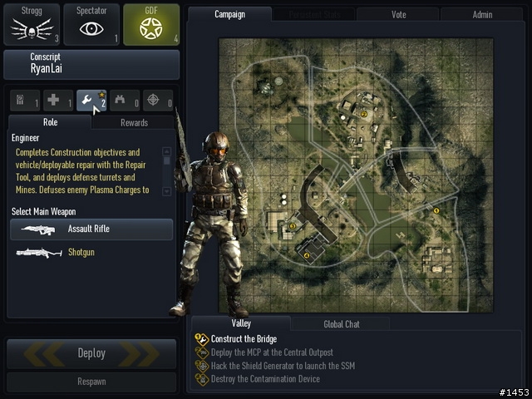
Task: Choose the Engineer wrench class icon
Action: 86,100
